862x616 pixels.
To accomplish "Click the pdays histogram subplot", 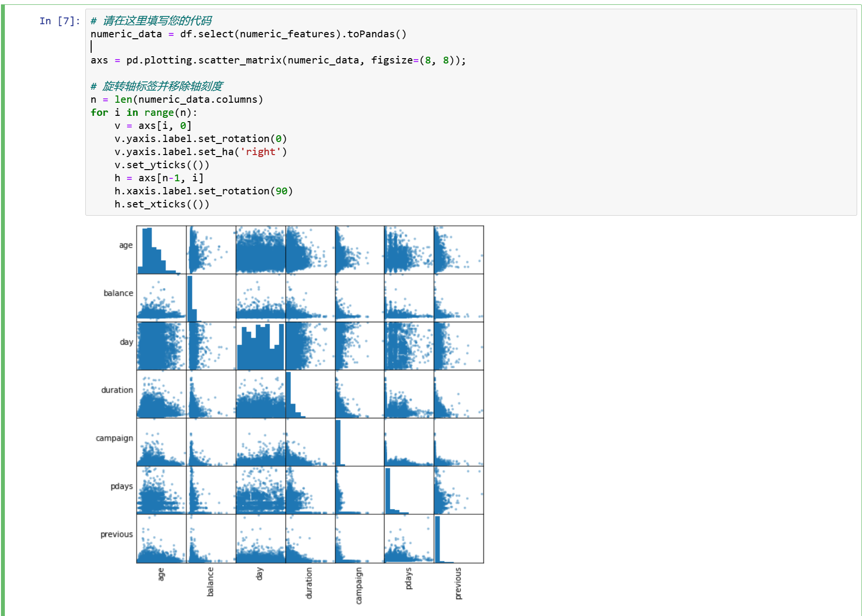I will coord(409,490).
